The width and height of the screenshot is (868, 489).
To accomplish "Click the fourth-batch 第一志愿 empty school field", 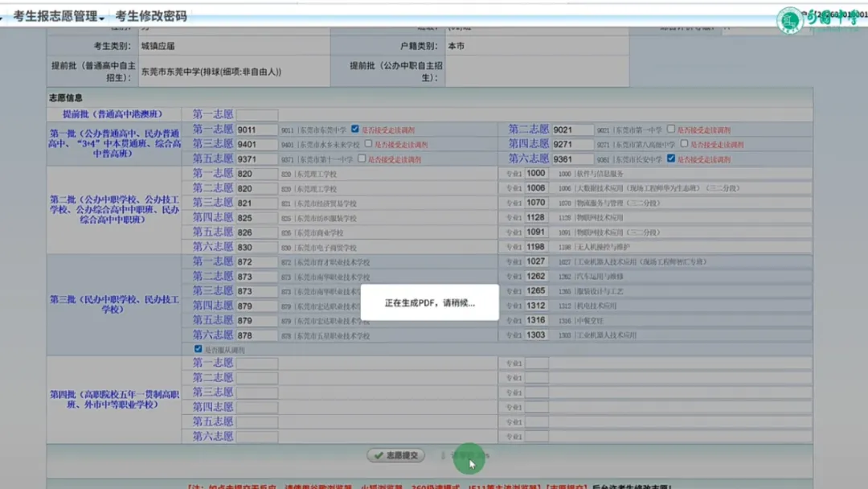I will (257, 364).
